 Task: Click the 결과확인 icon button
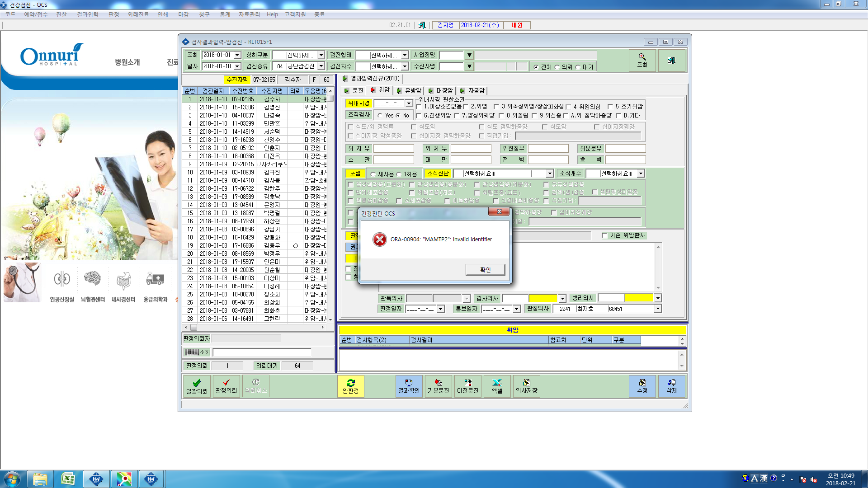409,386
